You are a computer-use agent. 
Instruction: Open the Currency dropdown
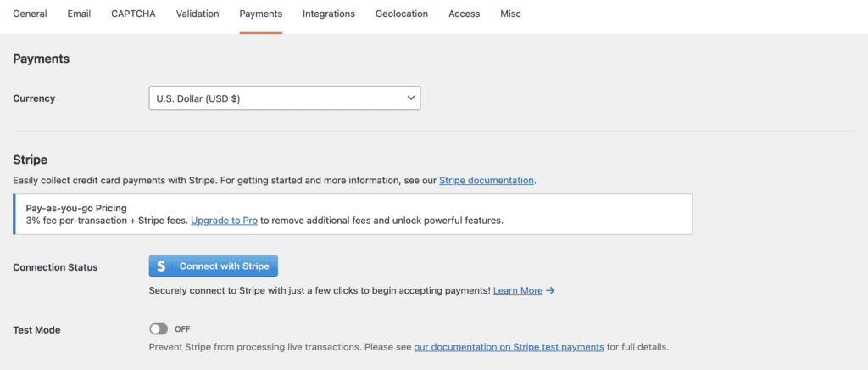pyautogui.click(x=285, y=98)
